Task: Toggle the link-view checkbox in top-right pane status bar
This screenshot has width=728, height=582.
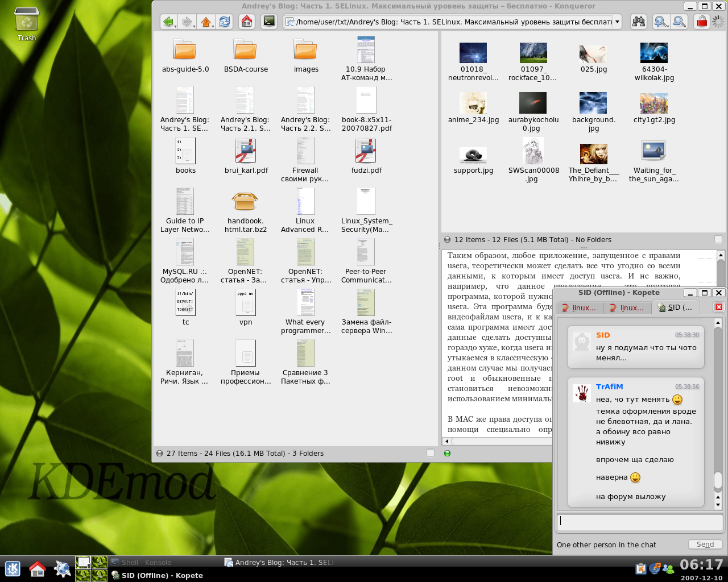Action: [718, 239]
